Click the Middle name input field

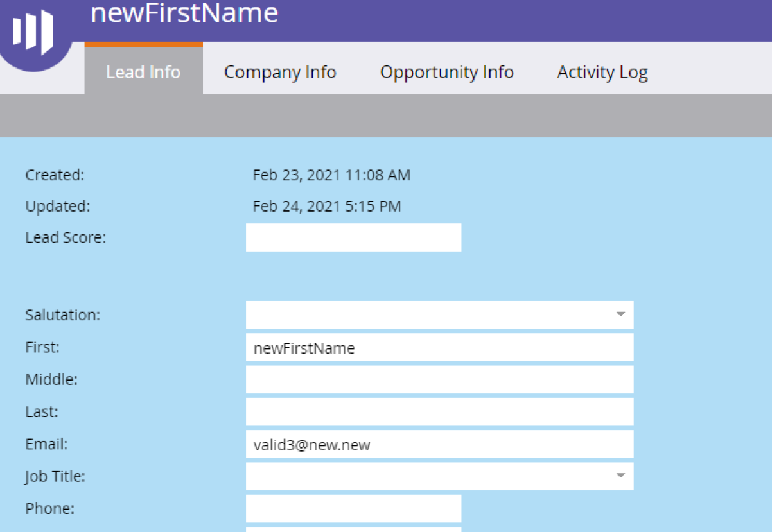pyautogui.click(x=439, y=379)
